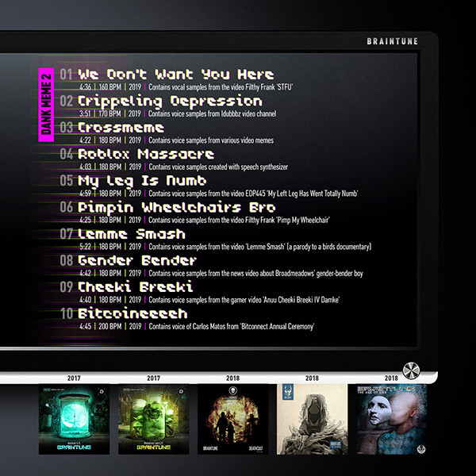
Task: Play track 01 We Don't Want You Here
Action: pos(176,75)
